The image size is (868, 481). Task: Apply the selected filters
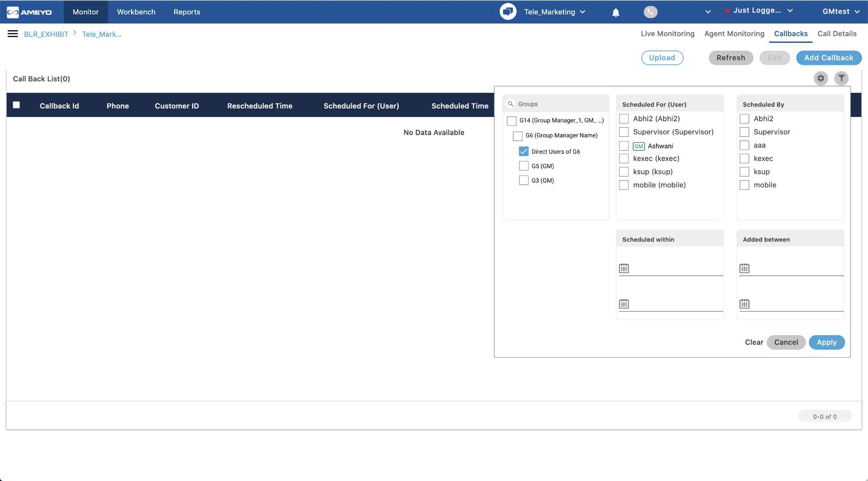click(826, 342)
